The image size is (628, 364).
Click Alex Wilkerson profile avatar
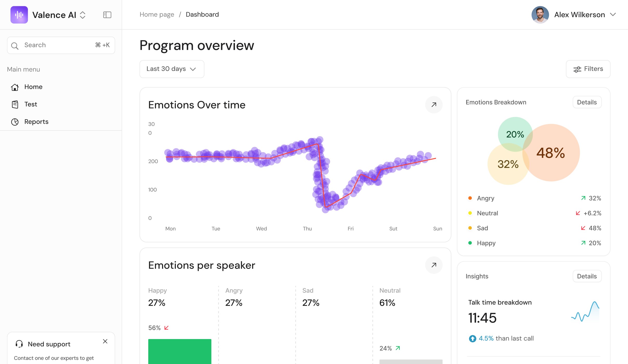(x=540, y=15)
